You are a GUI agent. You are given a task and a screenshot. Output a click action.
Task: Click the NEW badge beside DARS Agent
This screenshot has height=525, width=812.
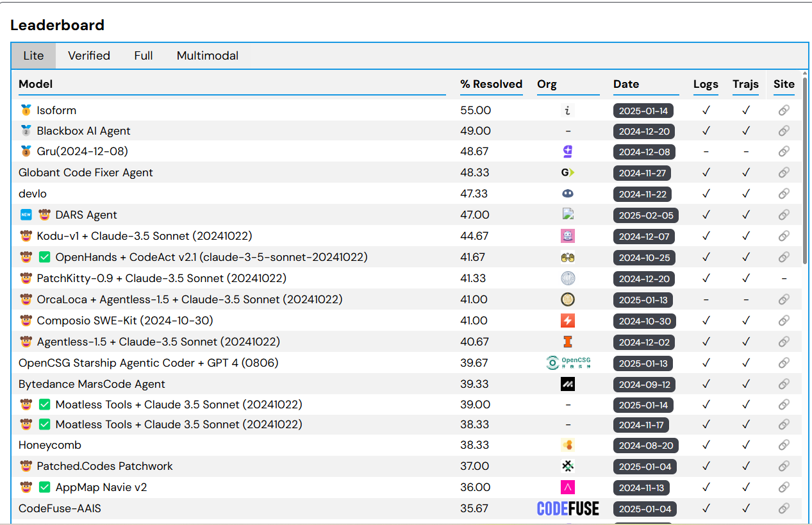[x=26, y=215]
